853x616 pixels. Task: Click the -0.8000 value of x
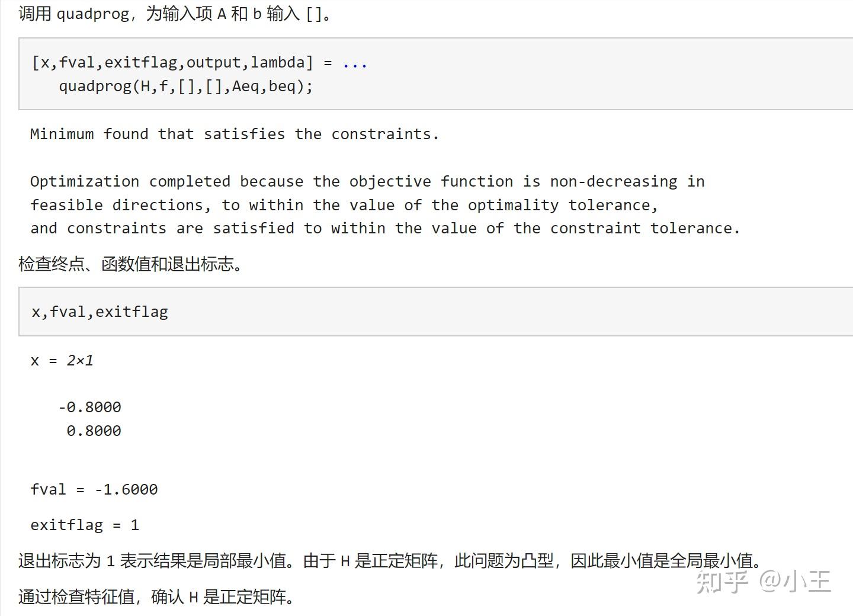pyautogui.click(x=89, y=407)
